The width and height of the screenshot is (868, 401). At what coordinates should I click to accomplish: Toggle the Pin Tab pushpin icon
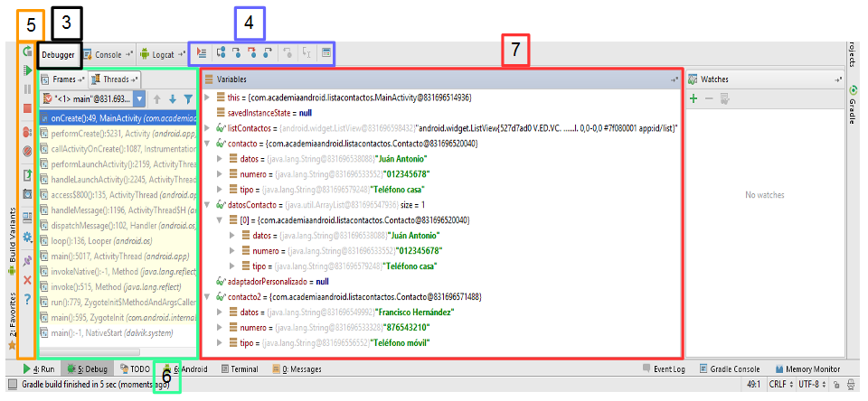pos(26,260)
